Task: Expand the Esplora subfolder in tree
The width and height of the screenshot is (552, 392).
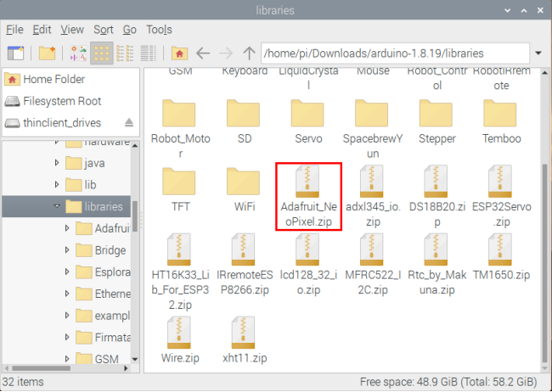Action: (67, 272)
